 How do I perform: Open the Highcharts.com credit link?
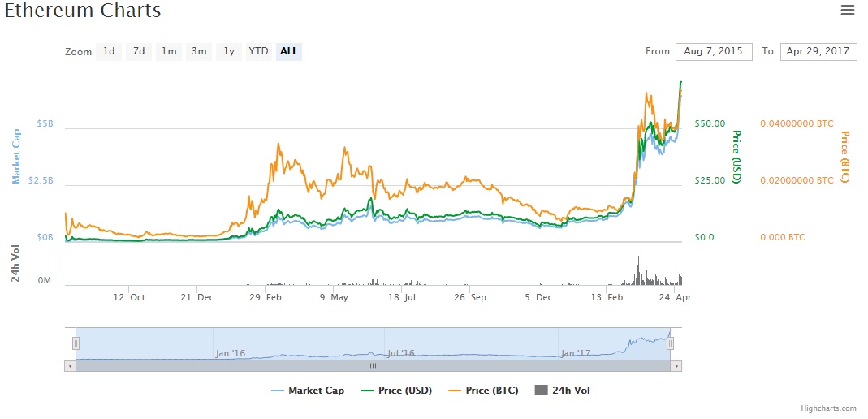(828, 408)
